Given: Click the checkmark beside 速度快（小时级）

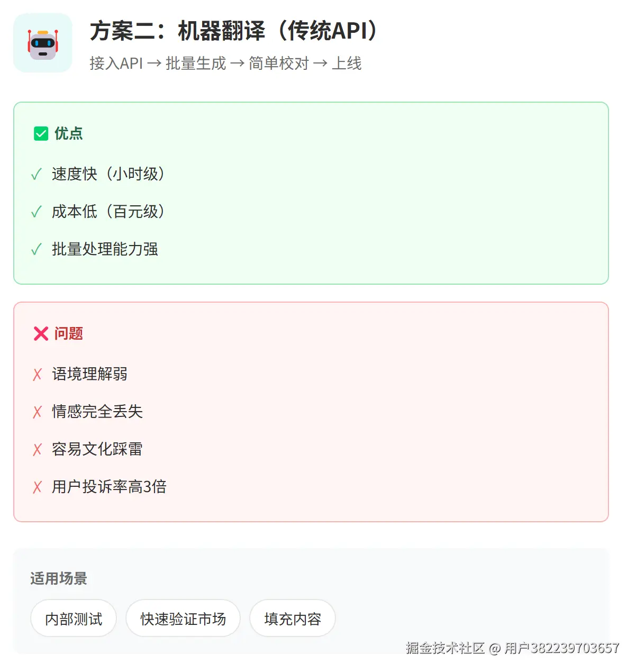Looking at the screenshot, I should 36,174.
